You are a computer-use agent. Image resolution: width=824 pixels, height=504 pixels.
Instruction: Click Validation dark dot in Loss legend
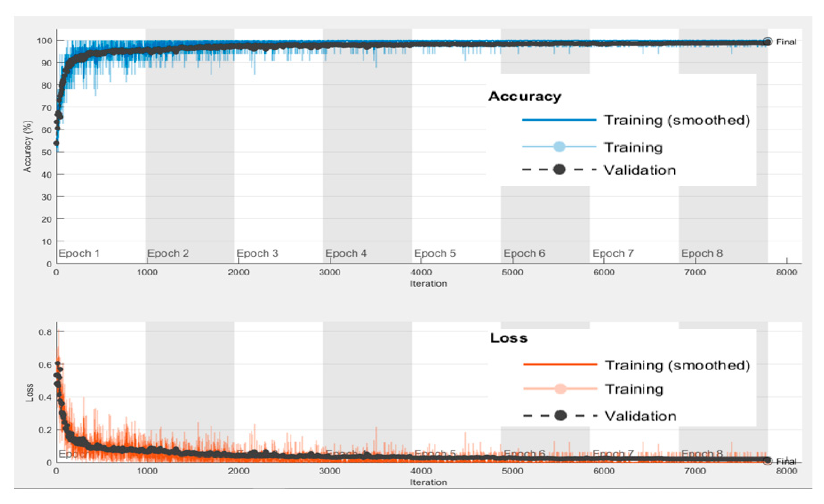pos(561,415)
